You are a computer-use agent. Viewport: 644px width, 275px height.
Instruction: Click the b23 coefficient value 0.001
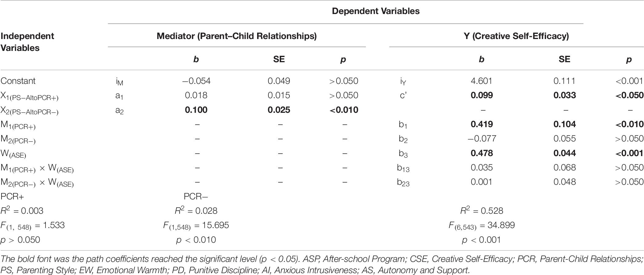tap(482, 182)
